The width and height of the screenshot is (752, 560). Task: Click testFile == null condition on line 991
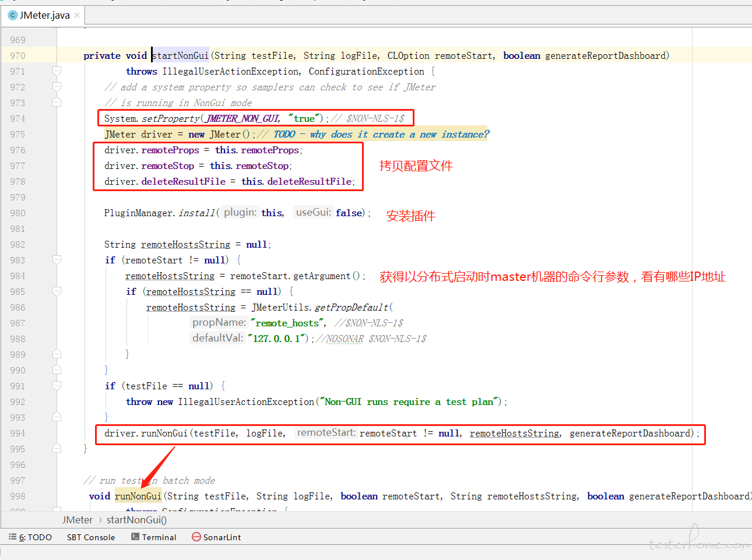pyautogui.click(x=168, y=386)
